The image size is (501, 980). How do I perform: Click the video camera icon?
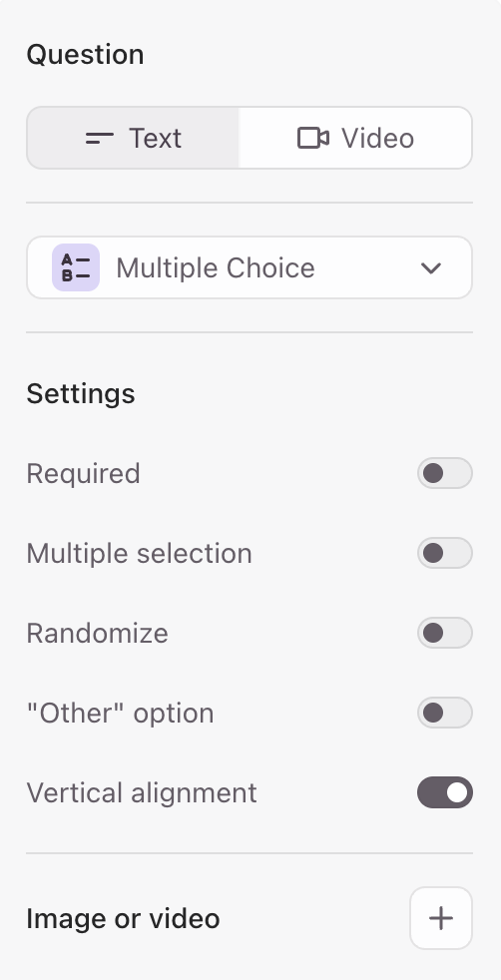pos(313,138)
